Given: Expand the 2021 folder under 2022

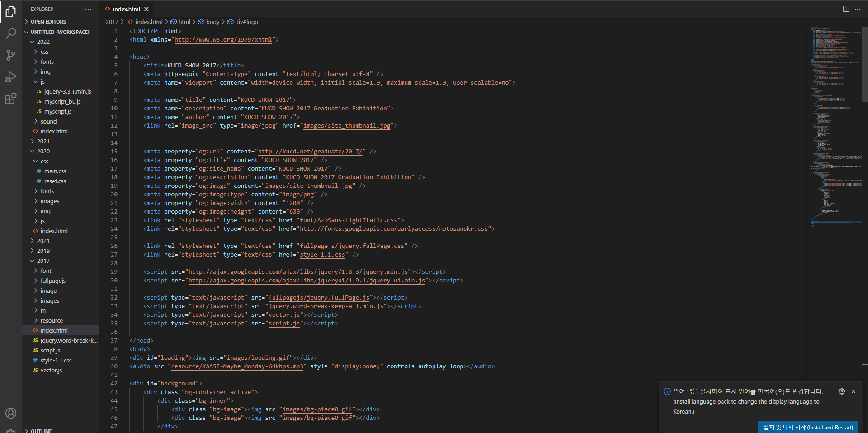Looking at the screenshot, I should click(60, 141).
